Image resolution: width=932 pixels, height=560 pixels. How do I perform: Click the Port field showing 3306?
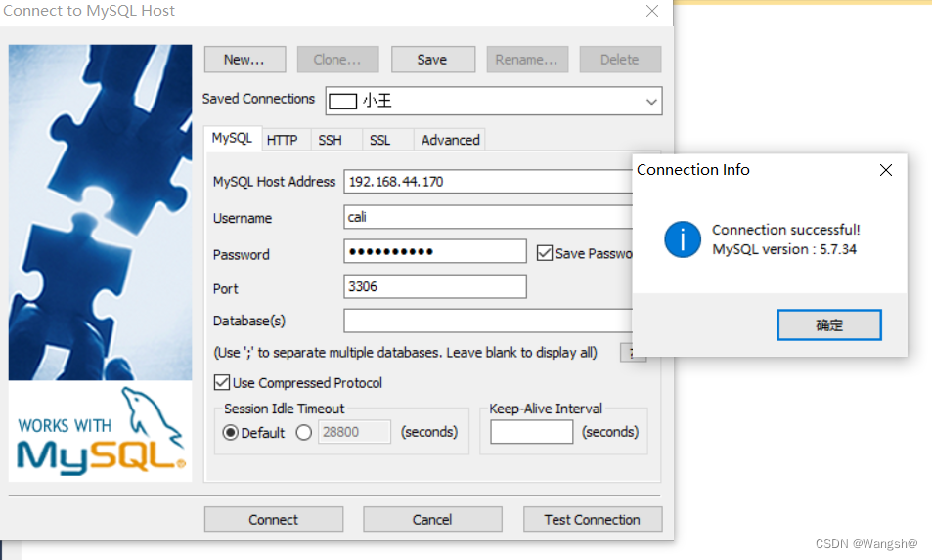pos(435,286)
